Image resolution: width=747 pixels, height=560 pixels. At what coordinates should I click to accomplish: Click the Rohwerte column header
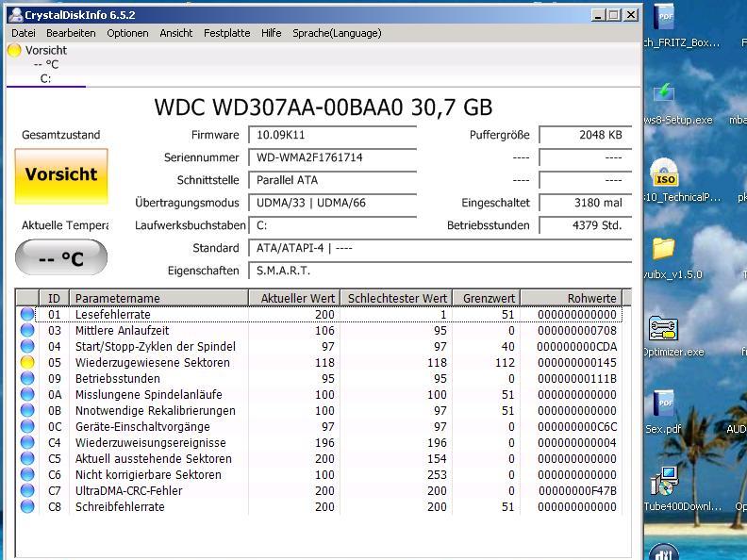tap(572, 298)
